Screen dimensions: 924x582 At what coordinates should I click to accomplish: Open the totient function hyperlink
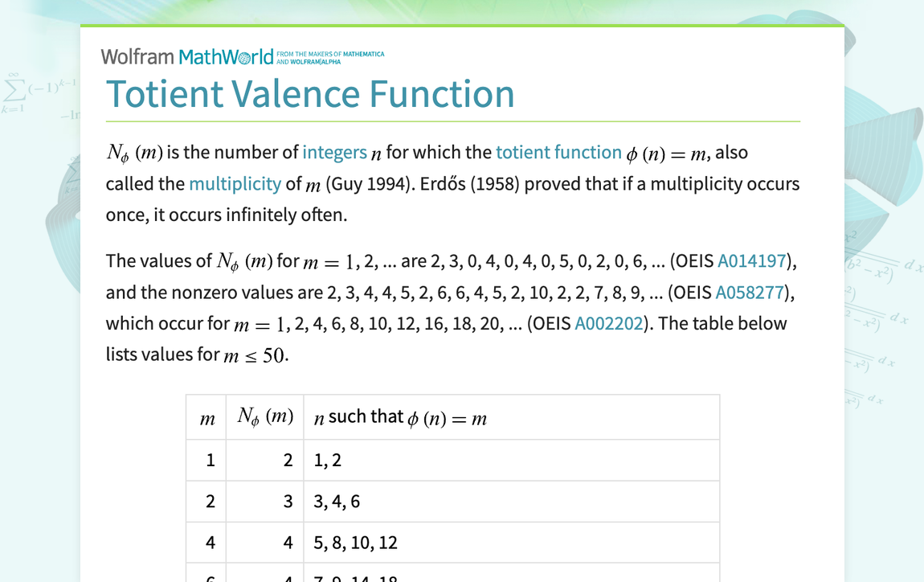[x=558, y=153]
